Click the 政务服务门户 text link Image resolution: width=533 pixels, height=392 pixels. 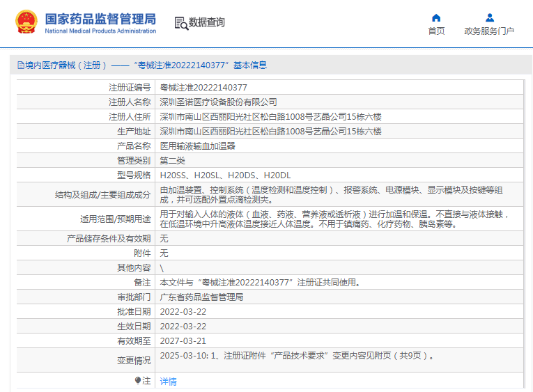[x=489, y=31]
